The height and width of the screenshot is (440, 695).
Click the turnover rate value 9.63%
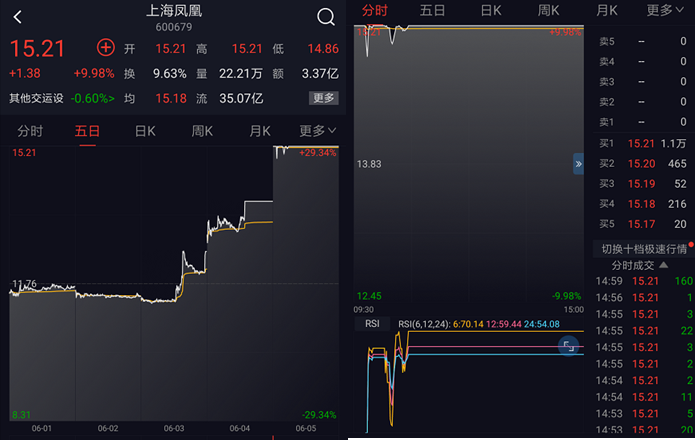(170, 74)
